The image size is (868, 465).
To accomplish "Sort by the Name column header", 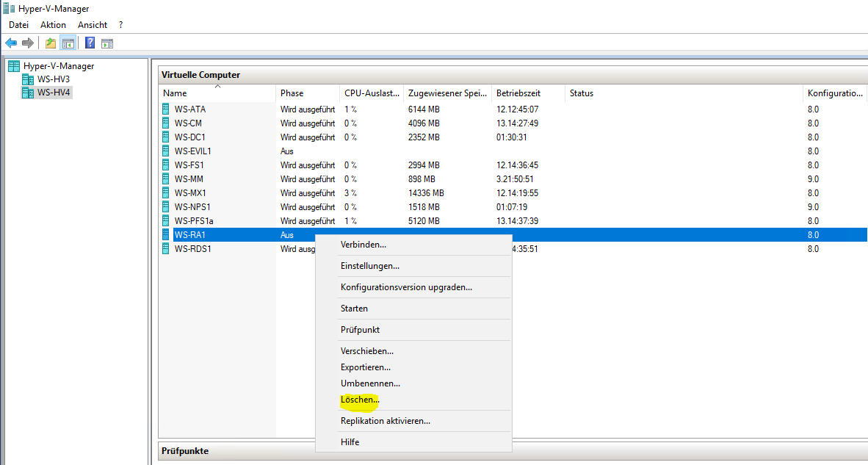I will point(217,93).
